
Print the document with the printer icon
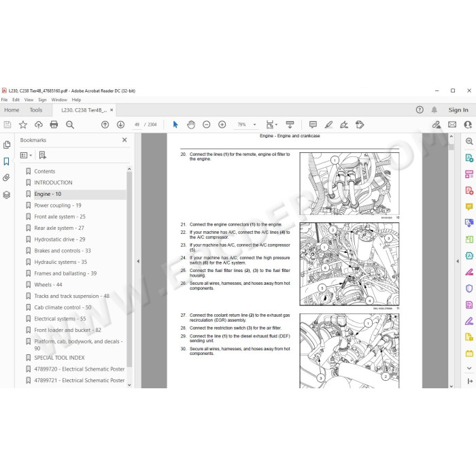(54, 124)
